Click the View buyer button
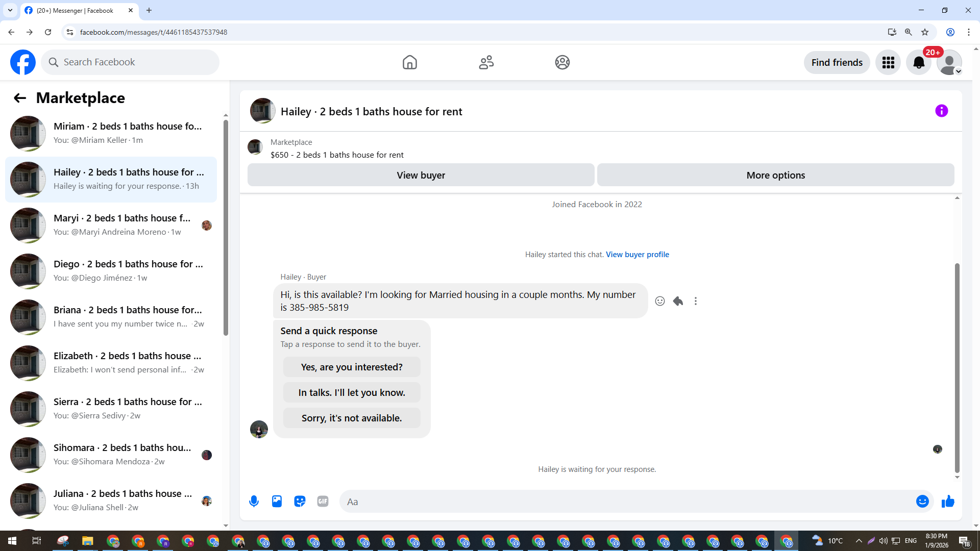This screenshot has height=551, width=980. tap(421, 175)
